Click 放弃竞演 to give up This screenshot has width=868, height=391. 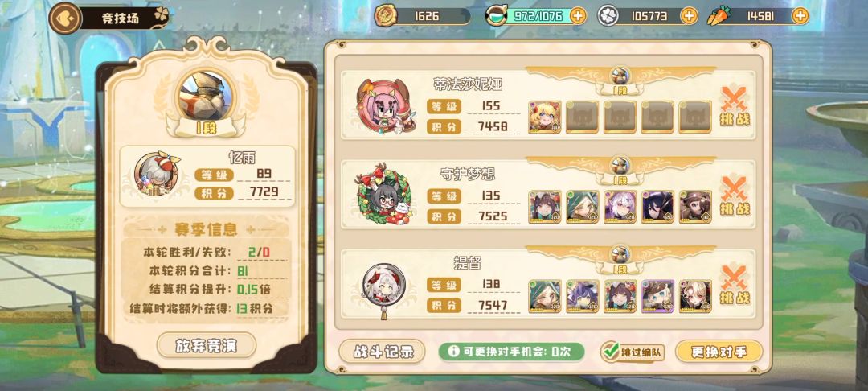(x=207, y=346)
